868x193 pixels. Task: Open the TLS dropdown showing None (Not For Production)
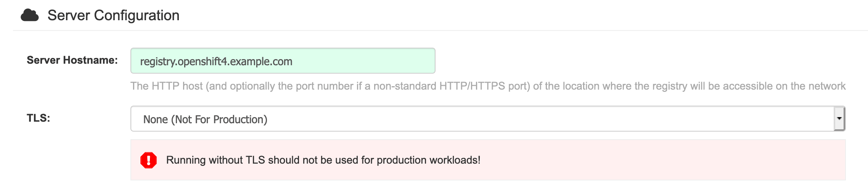tap(488, 119)
